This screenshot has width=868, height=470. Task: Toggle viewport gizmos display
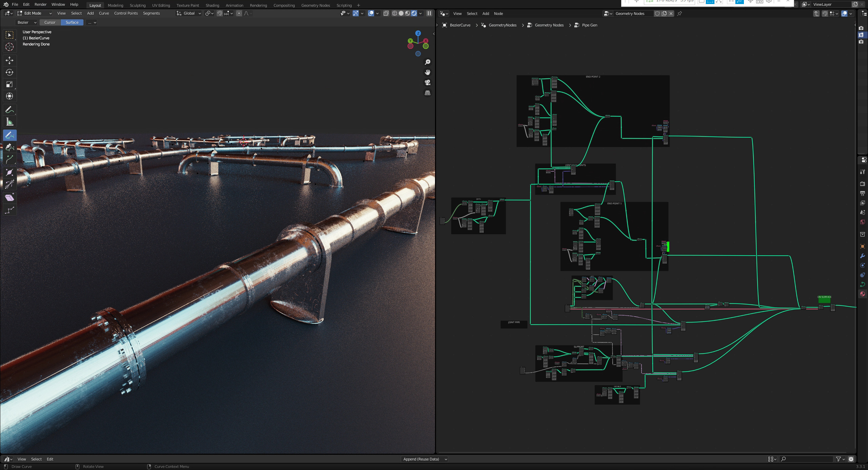[355, 13]
